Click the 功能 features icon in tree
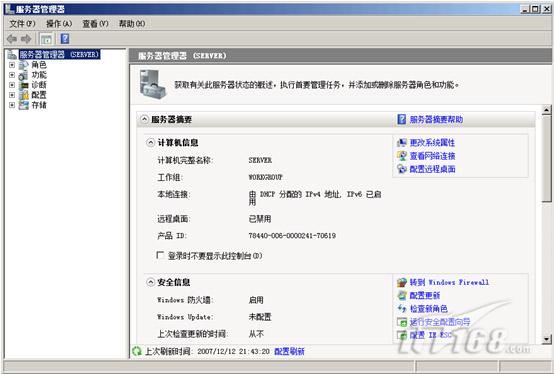Viewport: 554px width, 374px height. point(23,75)
